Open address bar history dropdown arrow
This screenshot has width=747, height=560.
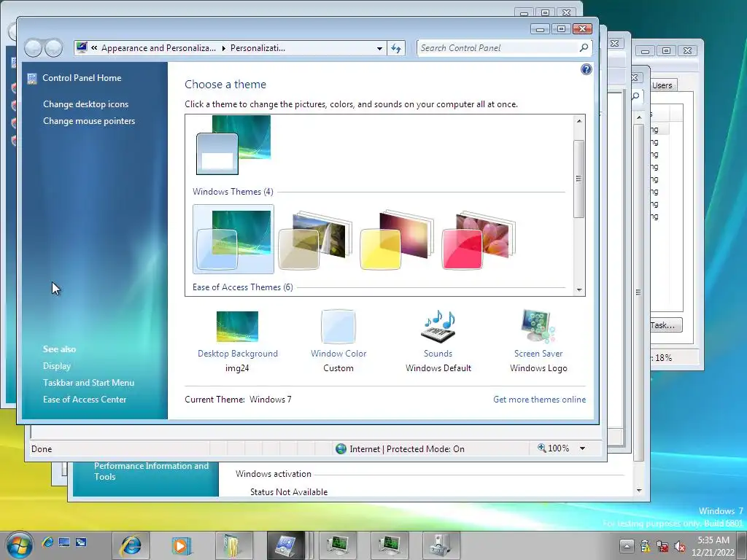pyautogui.click(x=379, y=48)
